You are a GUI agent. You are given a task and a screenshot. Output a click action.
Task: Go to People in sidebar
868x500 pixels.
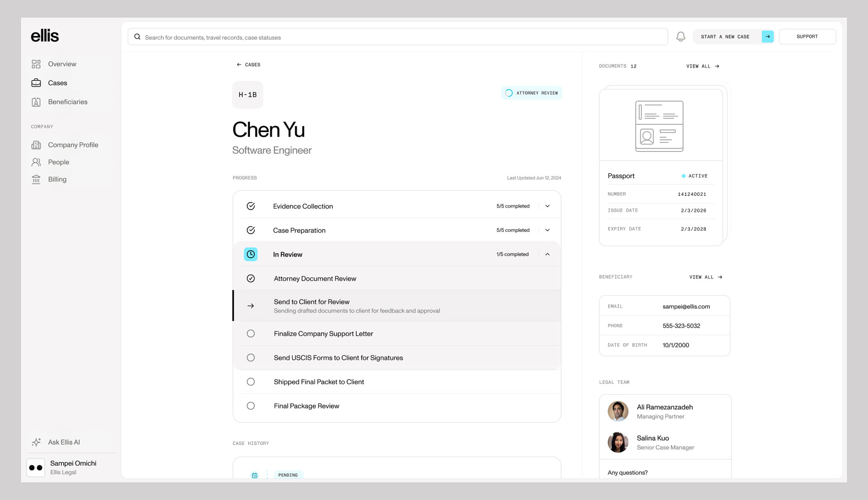tap(58, 162)
